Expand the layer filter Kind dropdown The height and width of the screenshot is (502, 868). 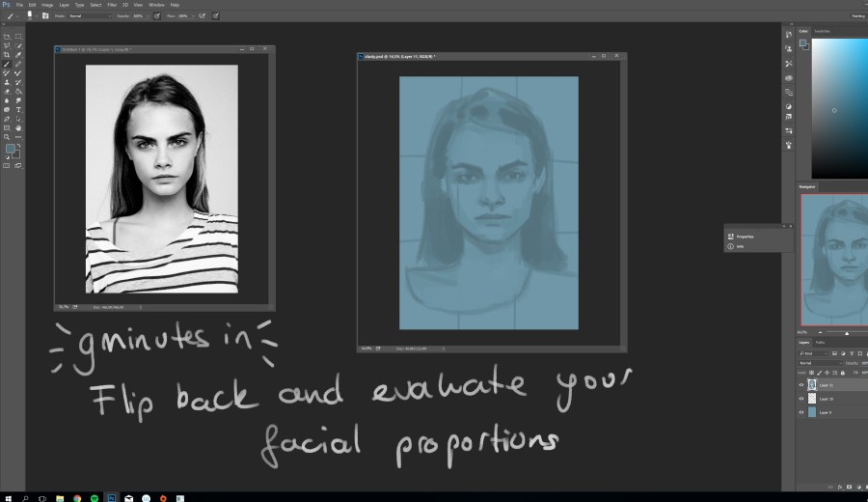click(x=813, y=353)
